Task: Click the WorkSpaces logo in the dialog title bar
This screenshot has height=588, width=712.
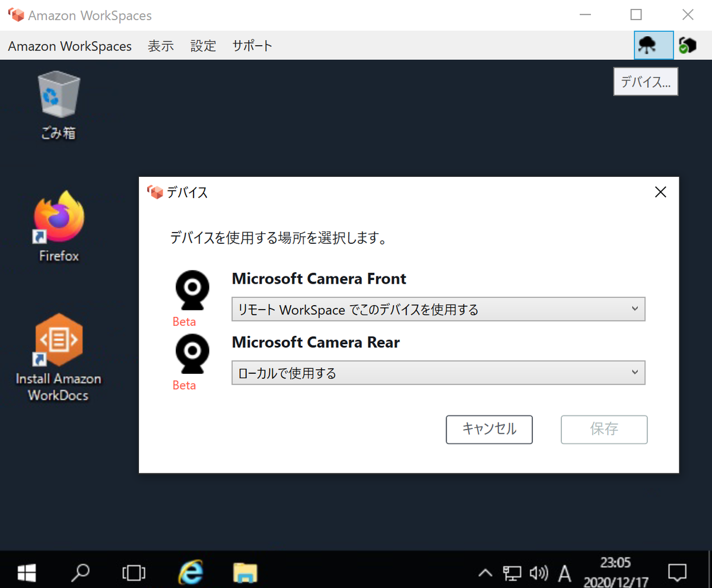Action: [x=155, y=192]
